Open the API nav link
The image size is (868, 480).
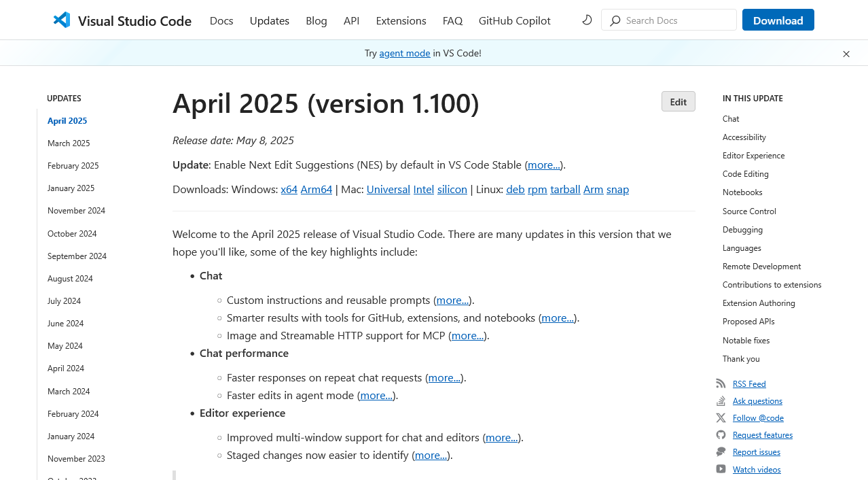tap(351, 20)
